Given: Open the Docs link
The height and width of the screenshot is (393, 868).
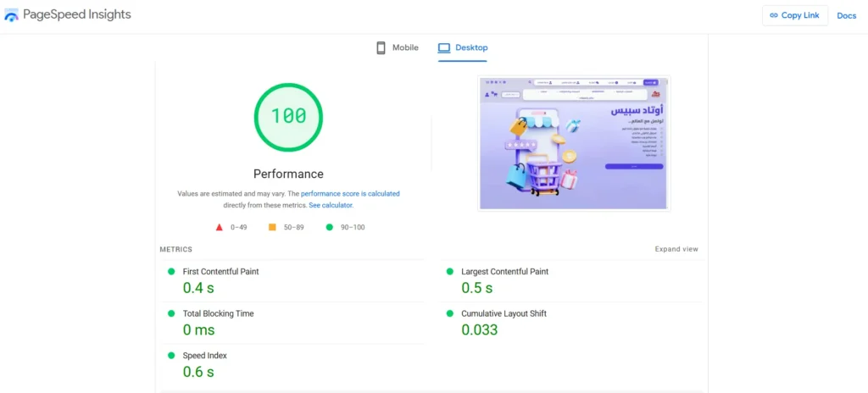Looking at the screenshot, I should click(846, 15).
